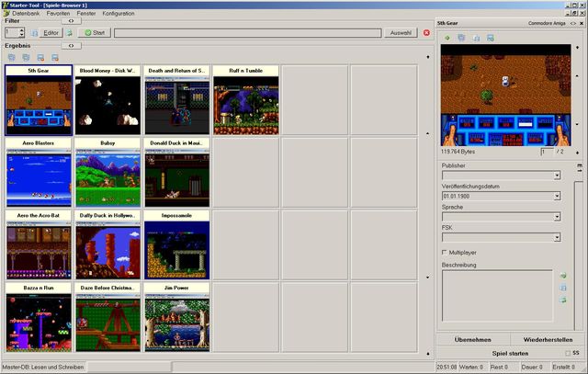
Task: Open the Sprache dropdown
Action: click(557, 217)
